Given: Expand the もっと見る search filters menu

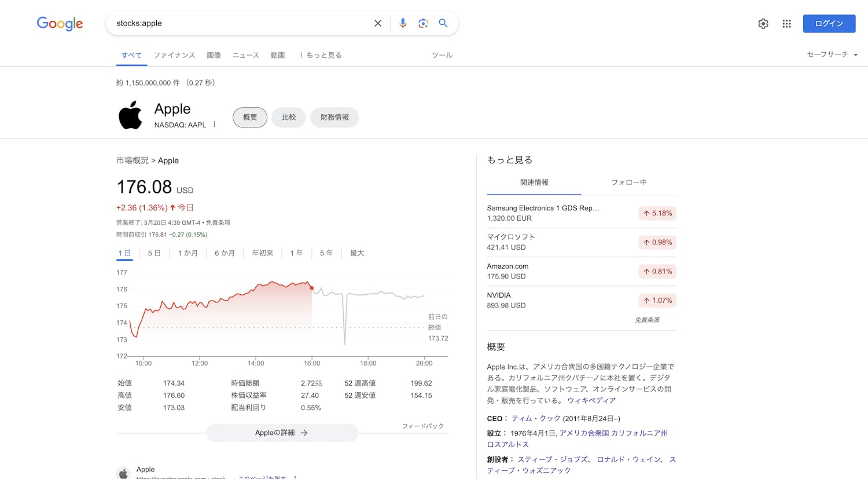Looking at the screenshot, I should click(320, 55).
